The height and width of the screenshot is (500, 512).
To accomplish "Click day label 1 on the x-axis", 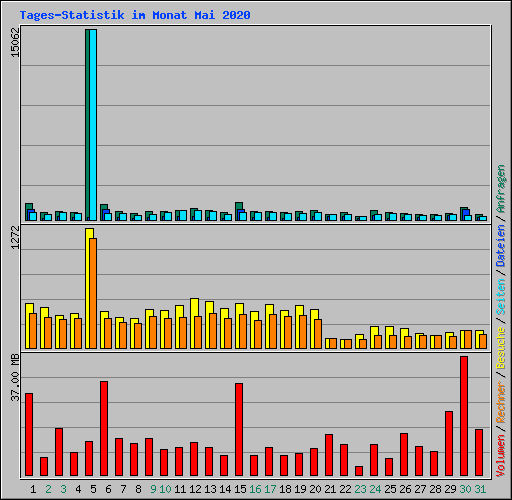I will pos(33,489).
